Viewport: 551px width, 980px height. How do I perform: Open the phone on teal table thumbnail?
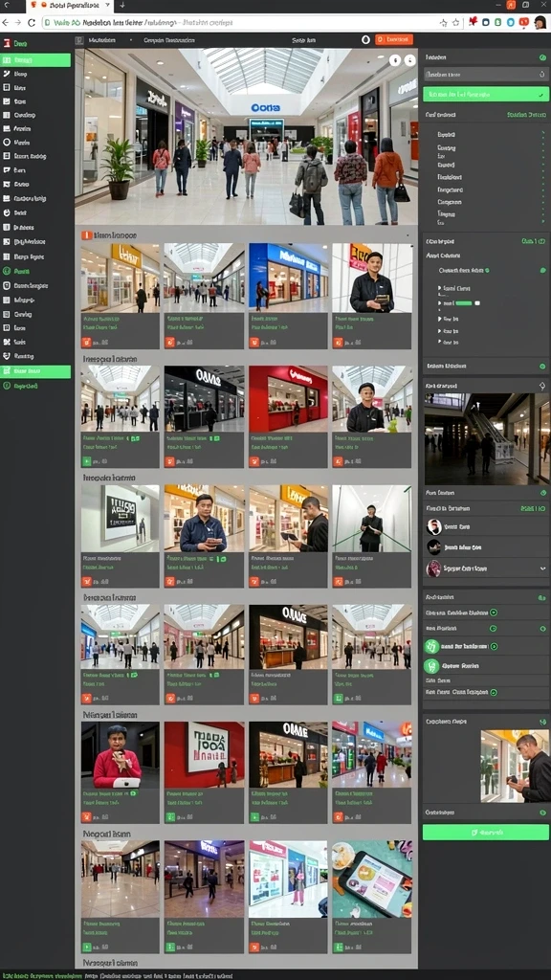372,879
